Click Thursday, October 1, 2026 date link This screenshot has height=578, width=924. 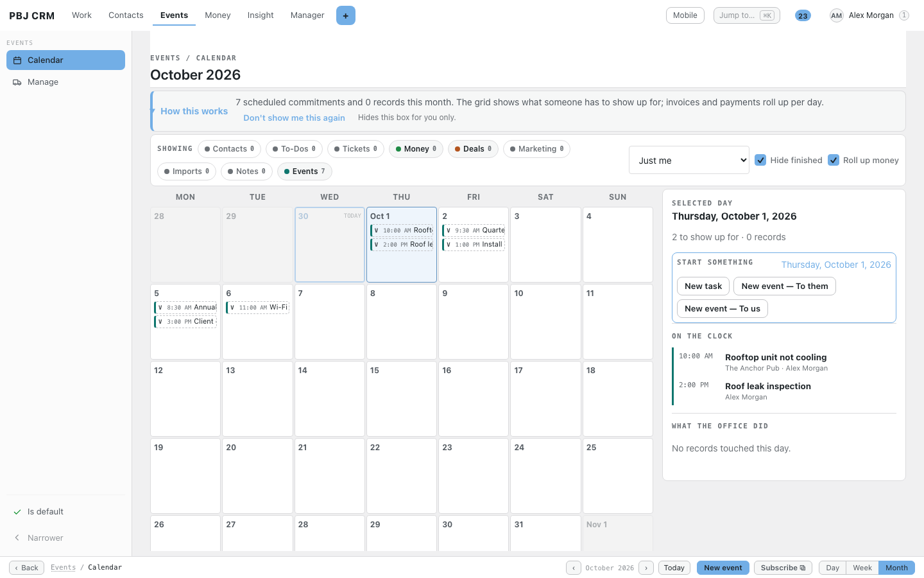836,265
